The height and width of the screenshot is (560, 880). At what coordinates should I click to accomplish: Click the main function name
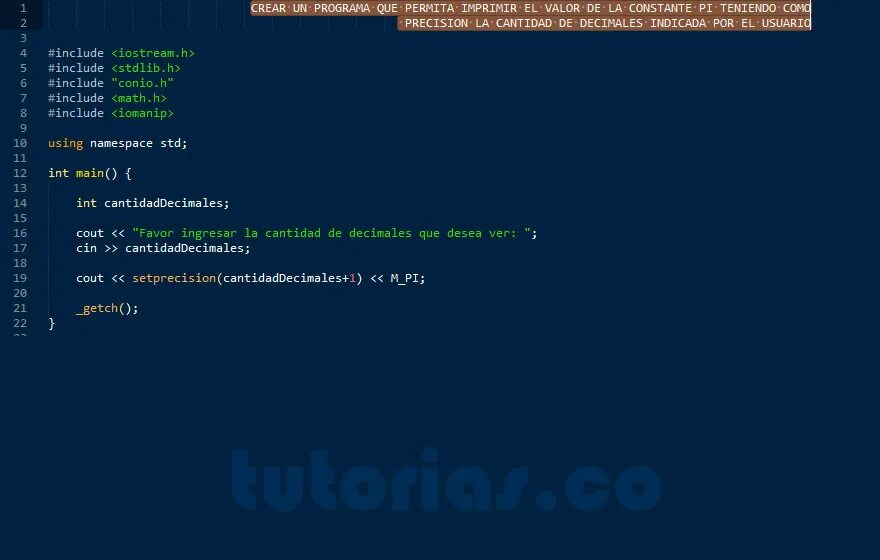point(90,173)
